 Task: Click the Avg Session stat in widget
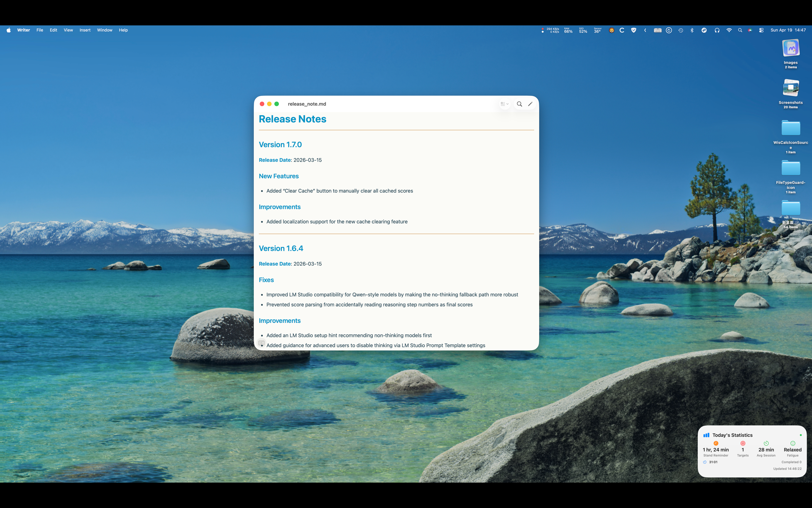pyautogui.click(x=766, y=449)
